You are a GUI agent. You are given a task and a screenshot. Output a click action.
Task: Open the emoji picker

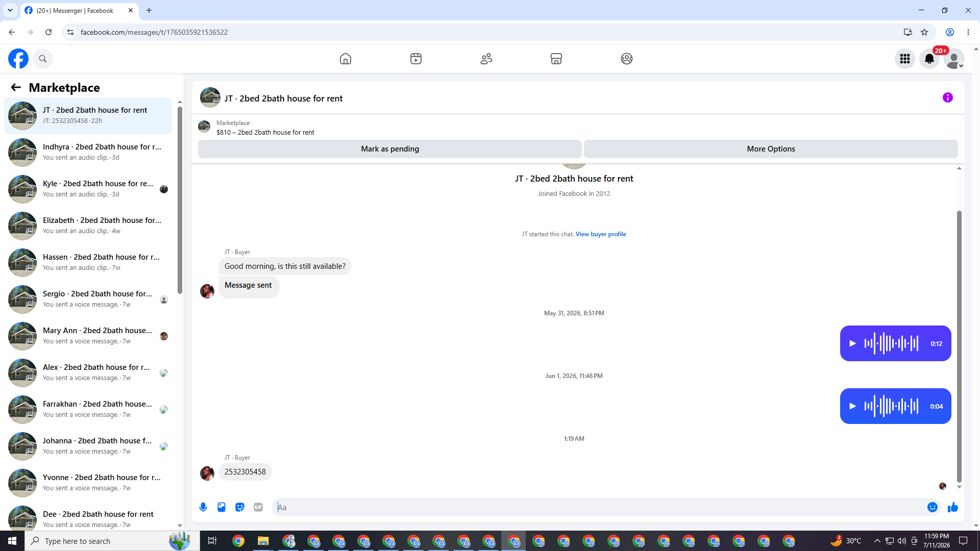(x=933, y=507)
